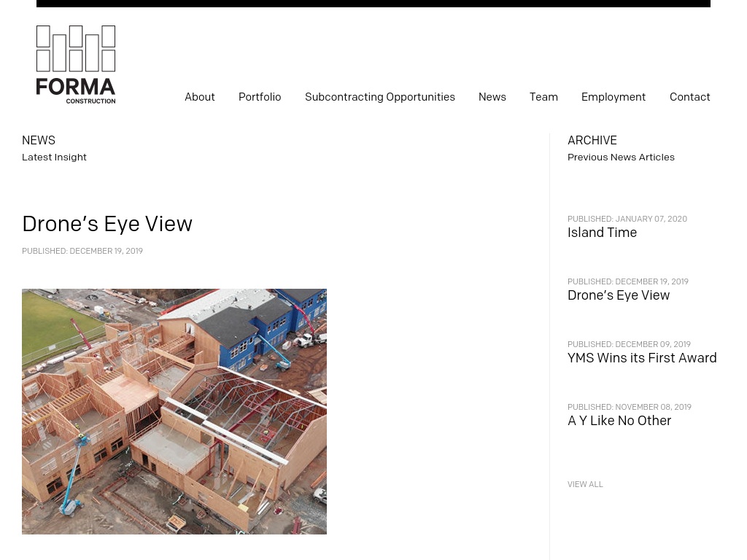Open Drone's Eye View in the archive list

point(619,295)
